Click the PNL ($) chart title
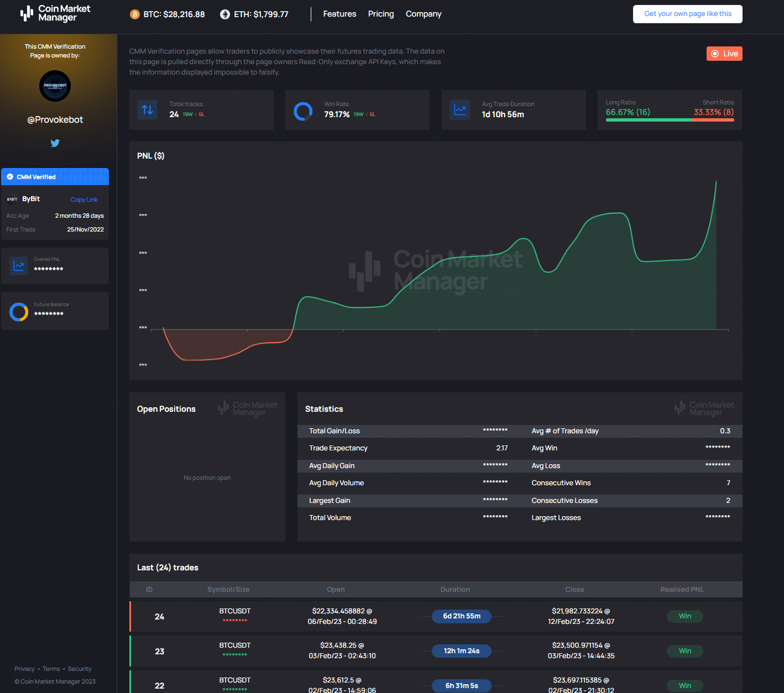Image resolution: width=784 pixels, height=693 pixels. (x=150, y=156)
